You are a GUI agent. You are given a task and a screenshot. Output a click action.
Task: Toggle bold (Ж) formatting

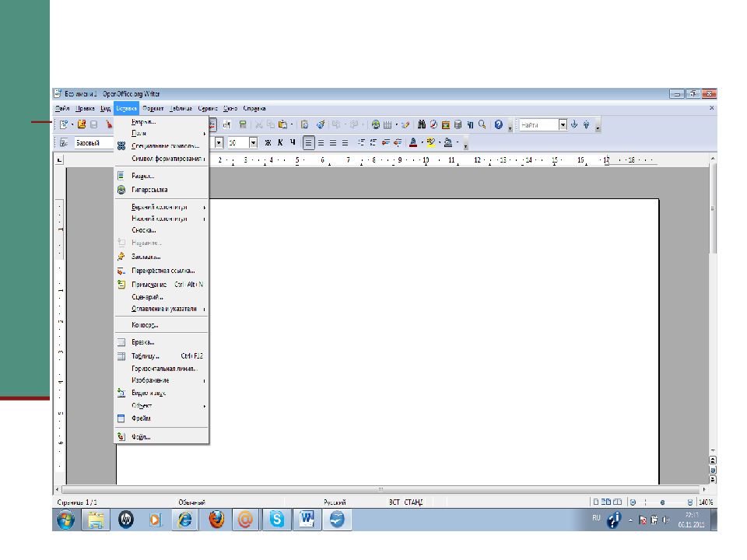click(268, 143)
